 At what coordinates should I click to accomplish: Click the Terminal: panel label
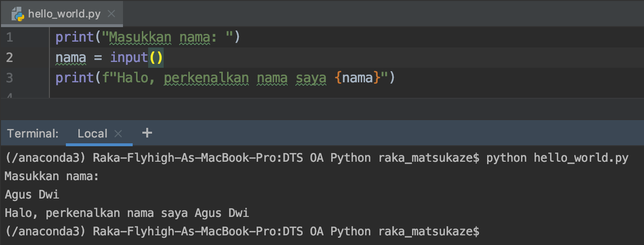tap(33, 133)
